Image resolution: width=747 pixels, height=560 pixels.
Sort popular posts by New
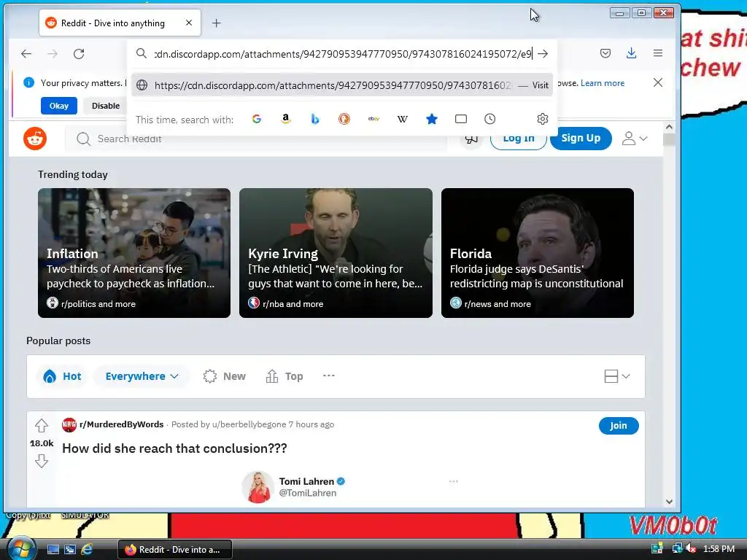click(x=224, y=376)
